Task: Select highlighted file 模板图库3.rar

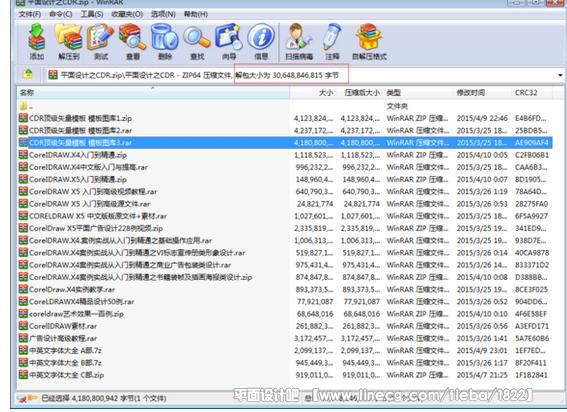Action: 286,143
